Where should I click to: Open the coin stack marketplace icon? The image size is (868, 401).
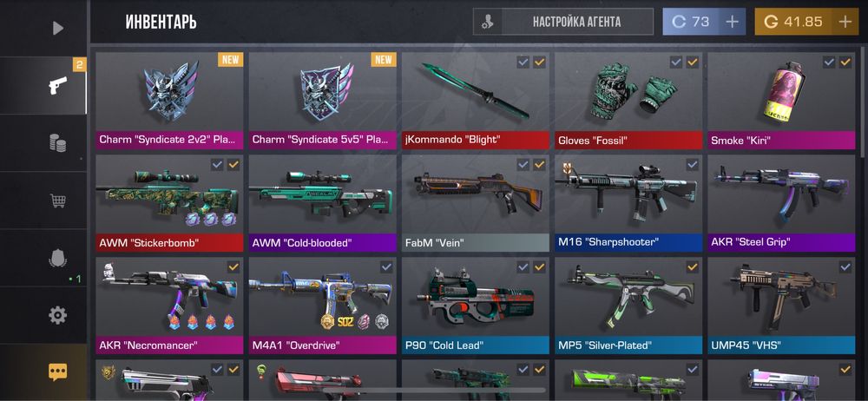pyautogui.click(x=57, y=143)
